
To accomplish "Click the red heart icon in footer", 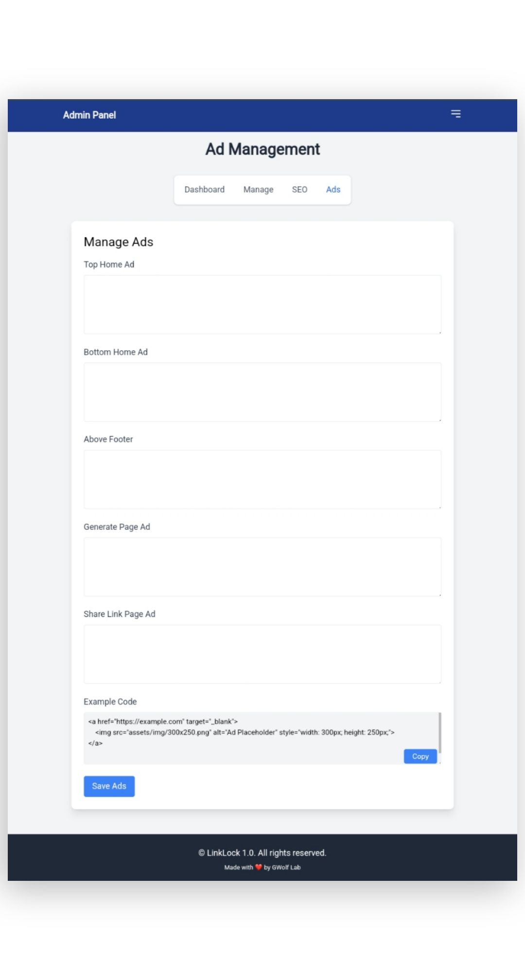I will click(x=259, y=867).
